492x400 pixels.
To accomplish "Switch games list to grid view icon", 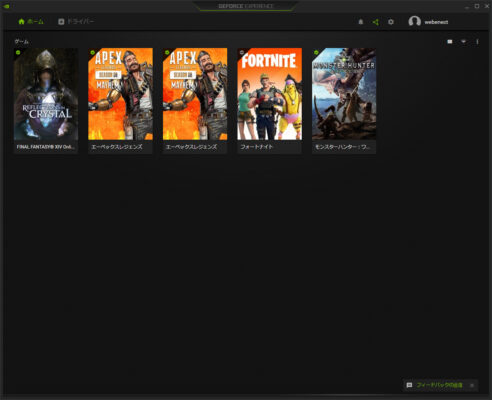I will (450, 42).
